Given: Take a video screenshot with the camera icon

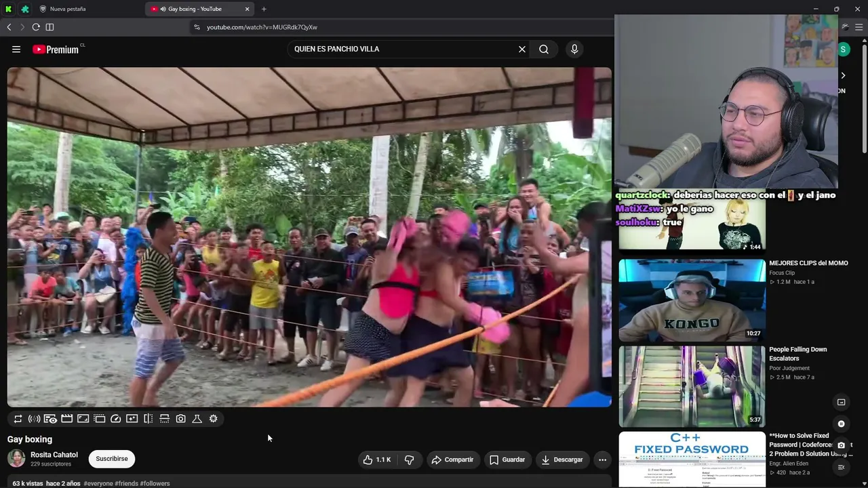Looking at the screenshot, I should [x=180, y=419].
